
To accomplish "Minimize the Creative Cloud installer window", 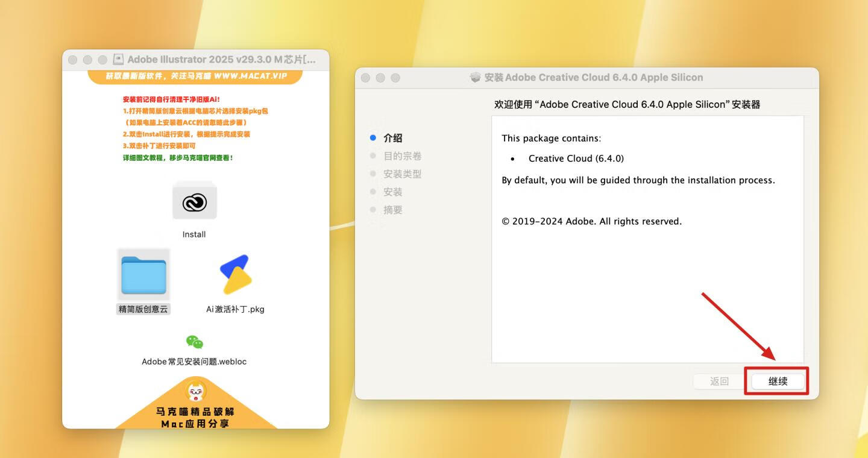I will pyautogui.click(x=380, y=78).
